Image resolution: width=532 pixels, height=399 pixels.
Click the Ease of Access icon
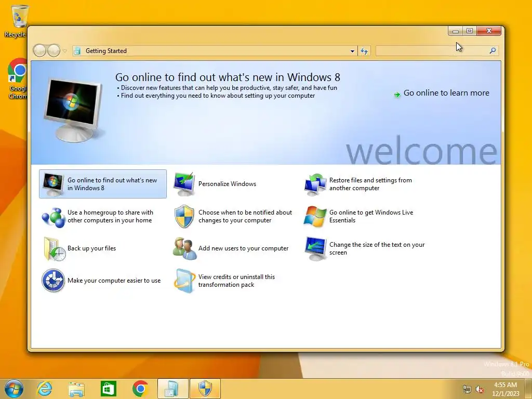pyautogui.click(x=54, y=281)
